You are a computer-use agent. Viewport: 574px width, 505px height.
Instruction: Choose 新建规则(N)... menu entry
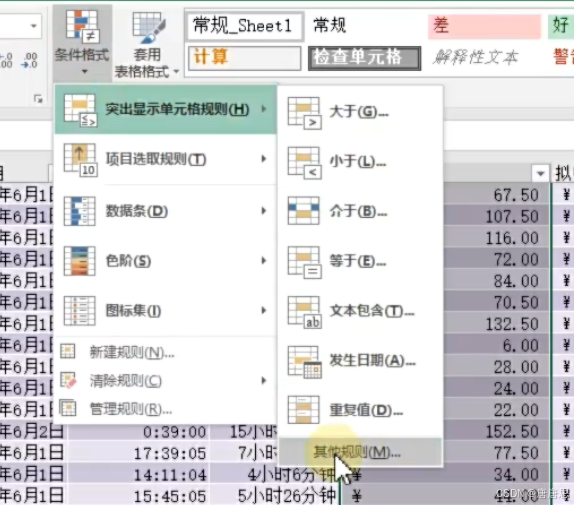tap(165, 352)
